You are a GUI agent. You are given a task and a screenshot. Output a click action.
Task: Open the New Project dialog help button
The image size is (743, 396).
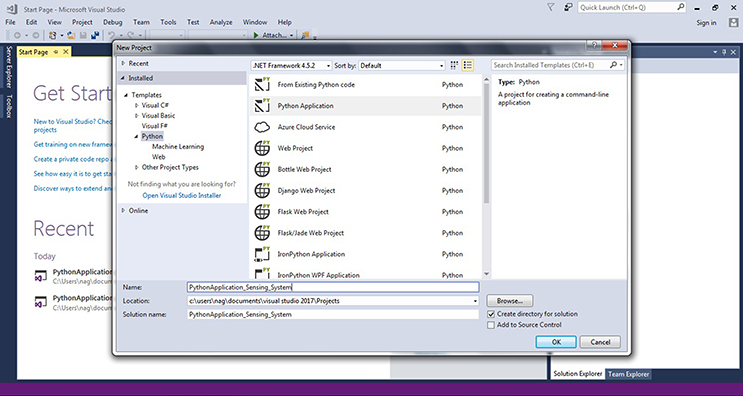coord(594,45)
